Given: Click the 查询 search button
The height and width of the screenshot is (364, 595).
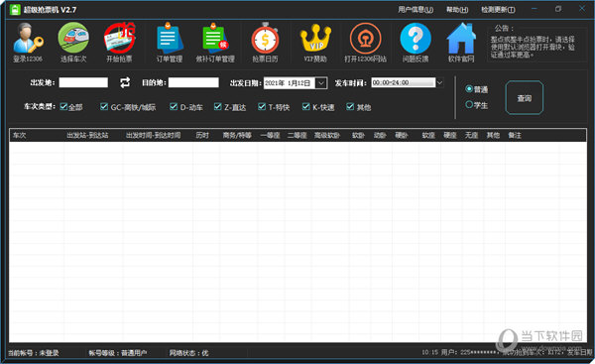Looking at the screenshot, I should [x=524, y=98].
